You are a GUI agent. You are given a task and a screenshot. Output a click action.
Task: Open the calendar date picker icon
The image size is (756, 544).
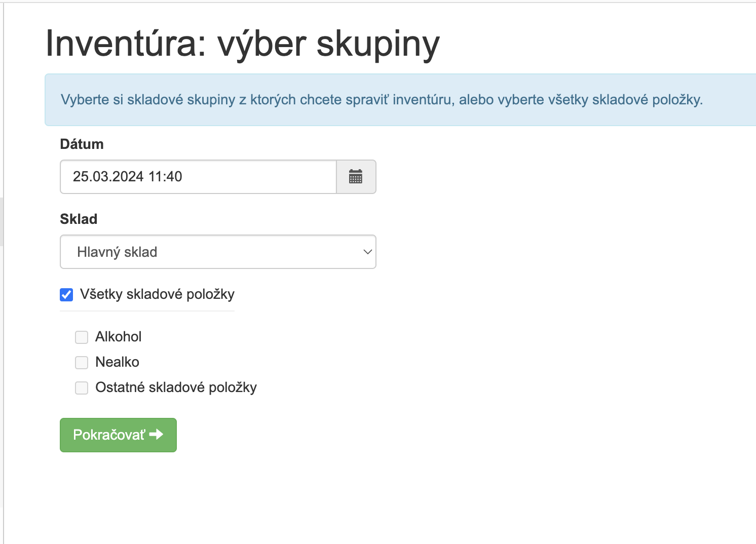(x=356, y=177)
